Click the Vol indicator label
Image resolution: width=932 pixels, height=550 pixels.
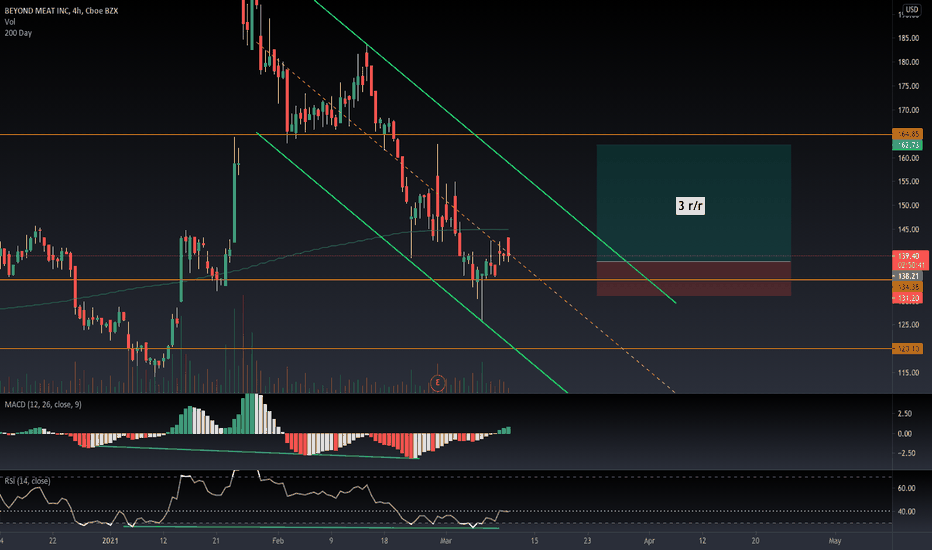(10, 22)
